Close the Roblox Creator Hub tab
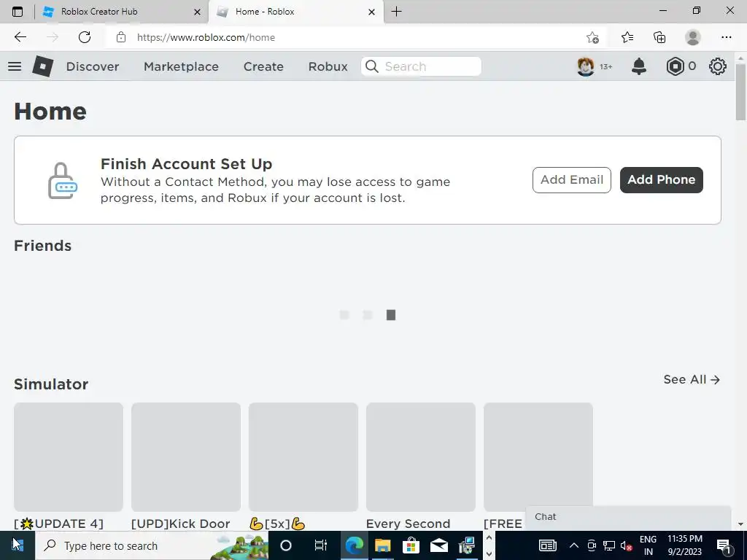747x560 pixels. [197, 12]
